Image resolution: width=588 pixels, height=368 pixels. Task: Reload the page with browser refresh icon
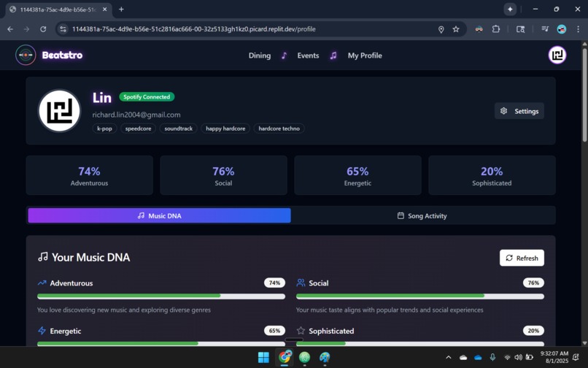point(43,29)
